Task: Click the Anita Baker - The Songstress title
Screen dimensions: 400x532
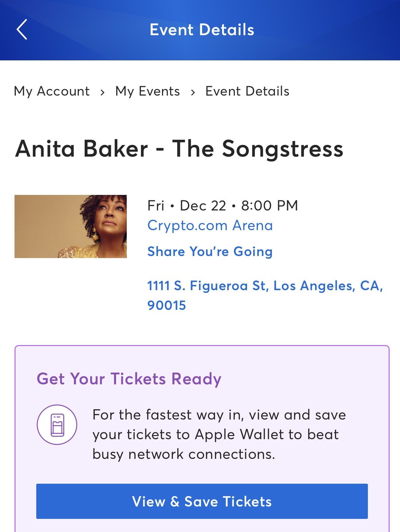Action: coord(179,149)
